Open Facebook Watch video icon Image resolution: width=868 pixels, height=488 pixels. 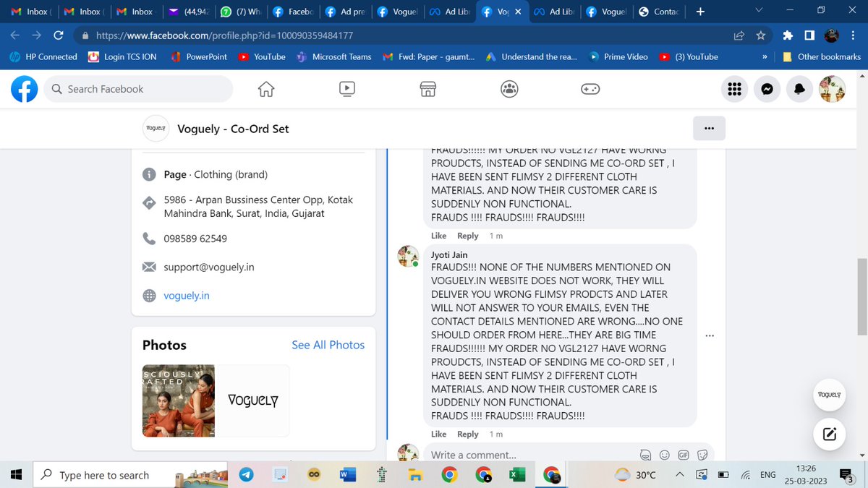346,89
